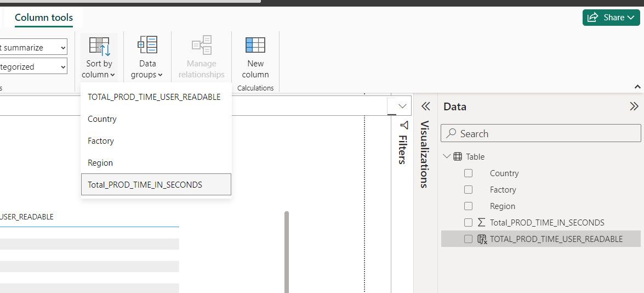Viewport: 644px width, 293px height.
Task: Switch to the Column tools tab
Action: pyautogui.click(x=44, y=18)
